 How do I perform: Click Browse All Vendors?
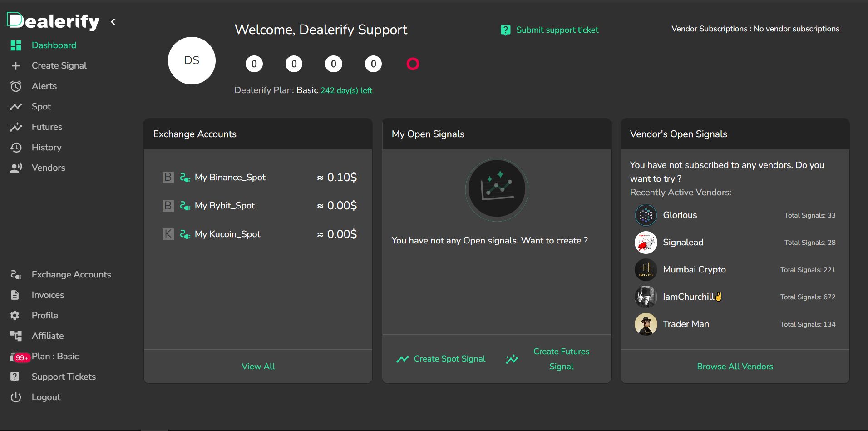(735, 366)
